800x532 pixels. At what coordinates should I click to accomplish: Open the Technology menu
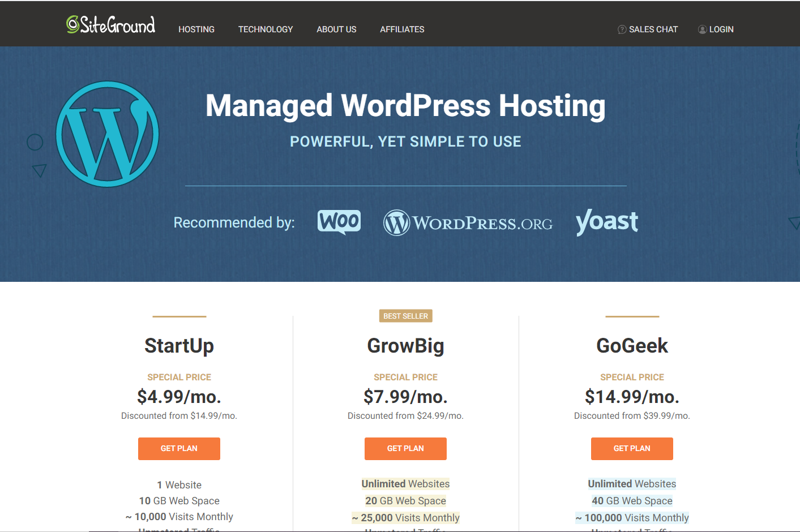(x=266, y=29)
